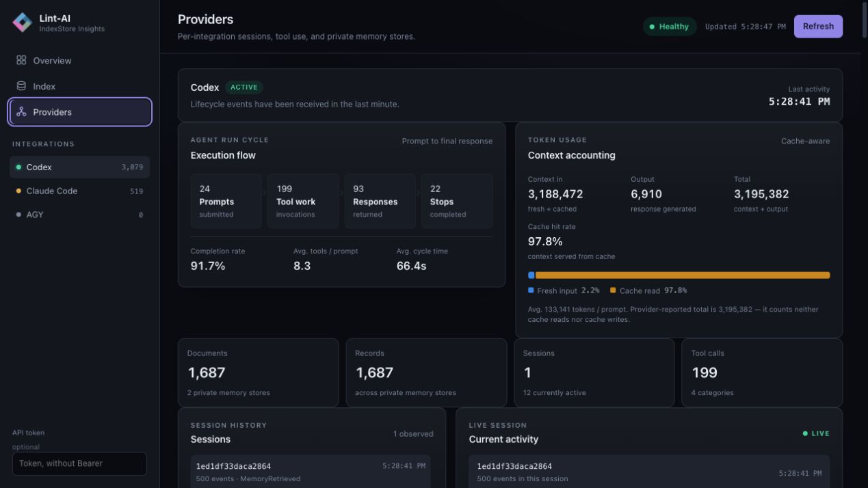Screen dimensions: 868x488
Task: Click the Refresh button
Action: (x=818, y=27)
